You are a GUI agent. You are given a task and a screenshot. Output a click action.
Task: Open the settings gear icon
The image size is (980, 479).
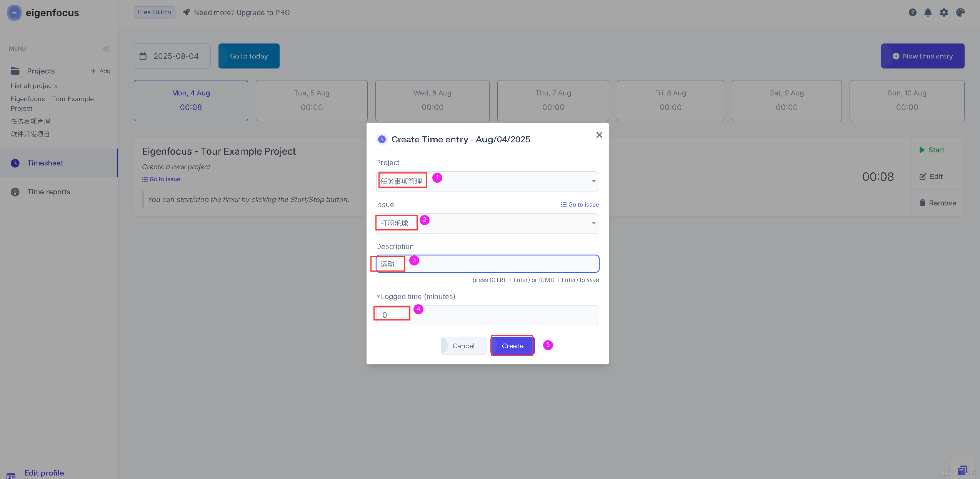(x=944, y=12)
